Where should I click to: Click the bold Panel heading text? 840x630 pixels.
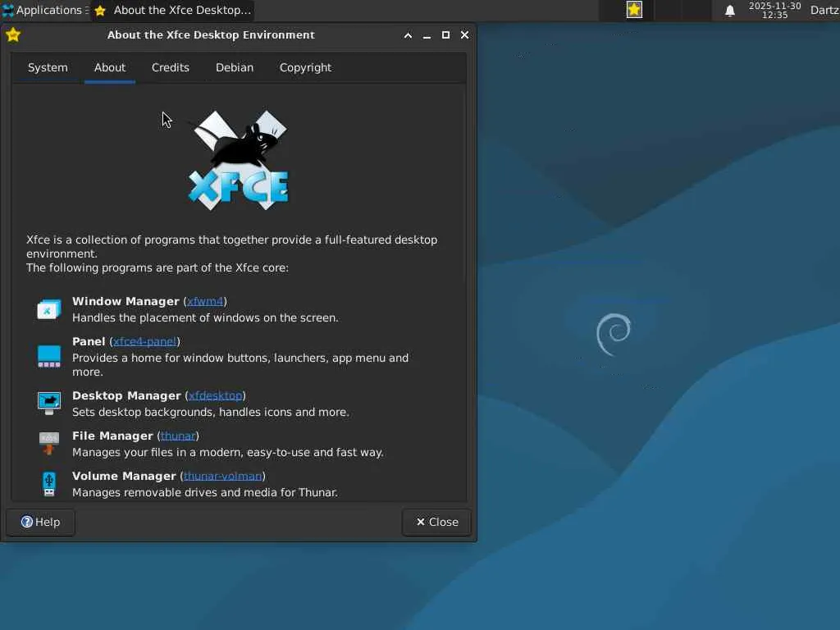click(89, 341)
